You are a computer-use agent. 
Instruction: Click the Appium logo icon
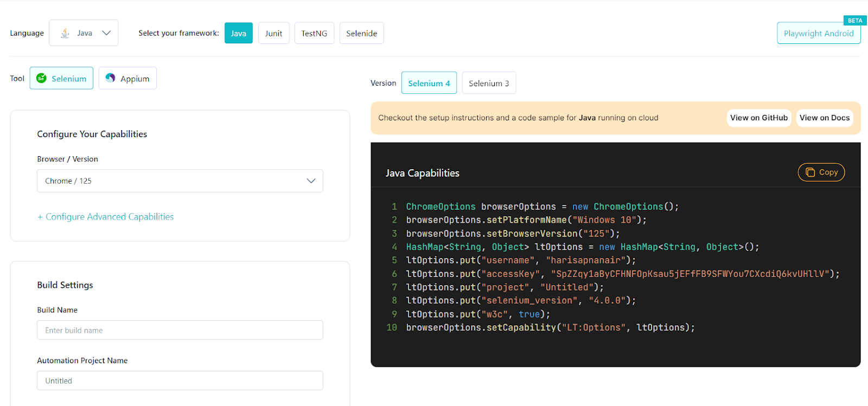[x=110, y=78]
